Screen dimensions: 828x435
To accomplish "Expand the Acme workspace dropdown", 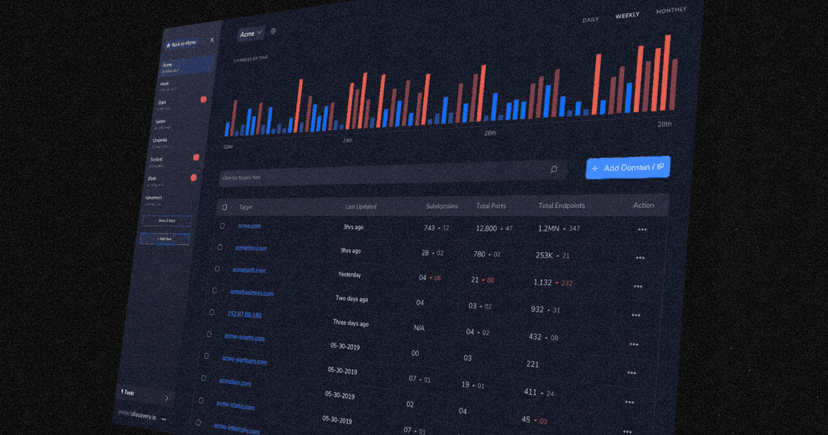I will coord(250,34).
